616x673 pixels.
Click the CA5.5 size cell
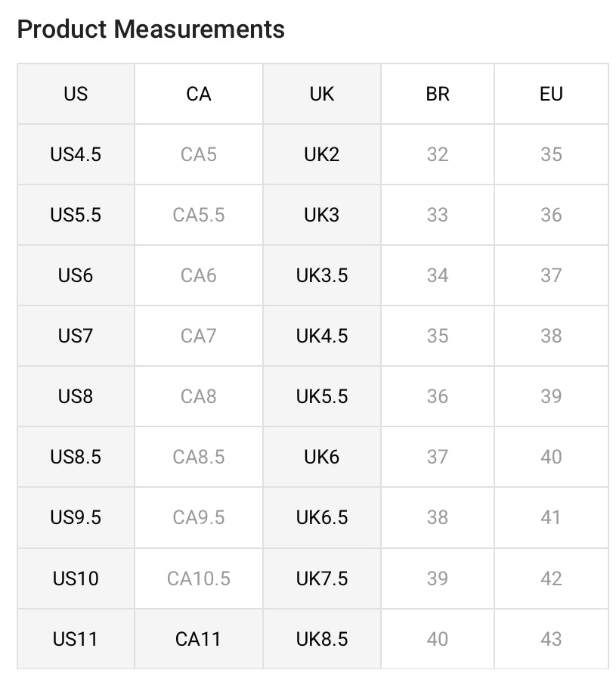(198, 215)
